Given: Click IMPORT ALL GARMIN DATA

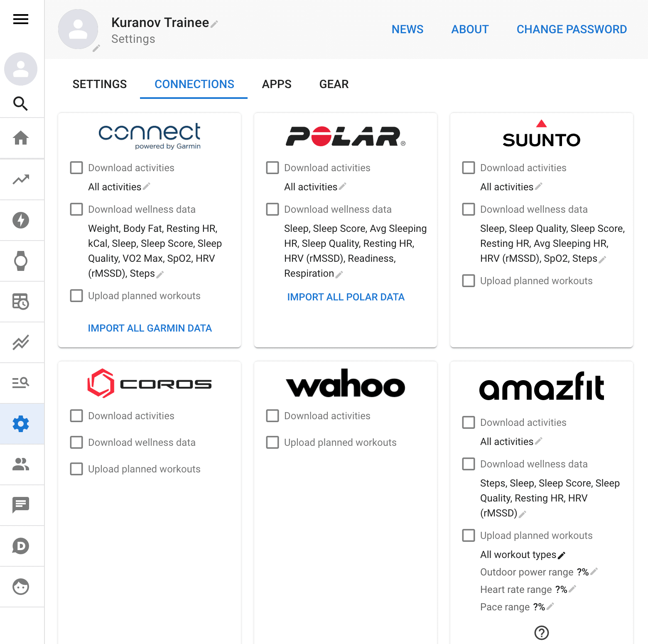Looking at the screenshot, I should [150, 328].
